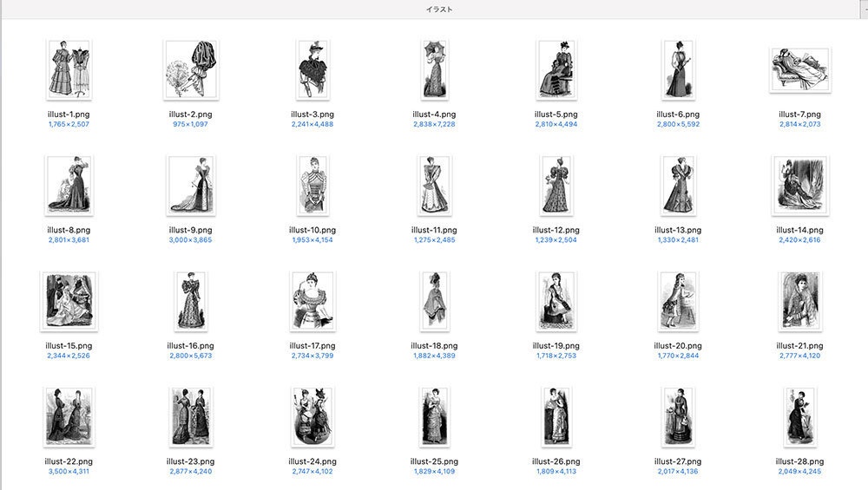The height and width of the screenshot is (490, 868).
Task: Select the illust-26.png thumbnail
Action: (x=556, y=417)
